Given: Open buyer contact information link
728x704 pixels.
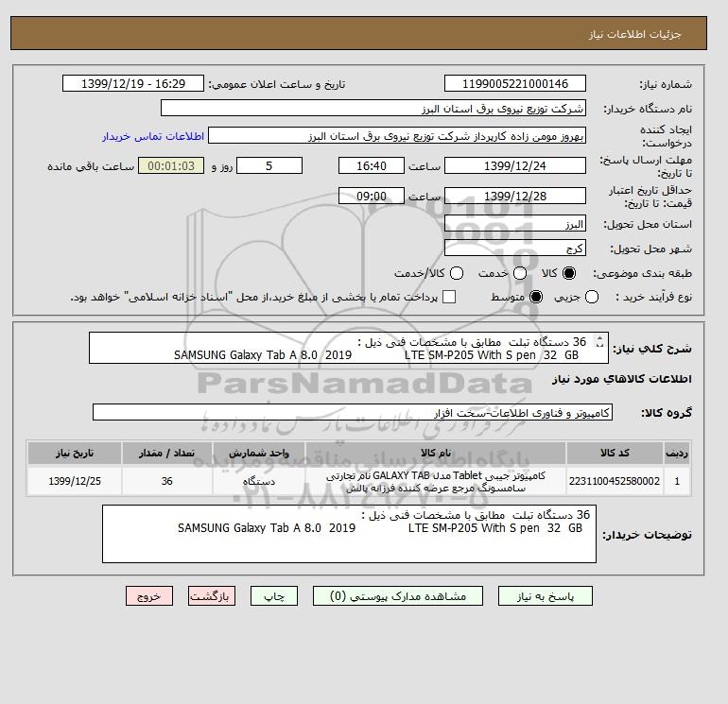Looking at the screenshot, I should click(x=153, y=136).
